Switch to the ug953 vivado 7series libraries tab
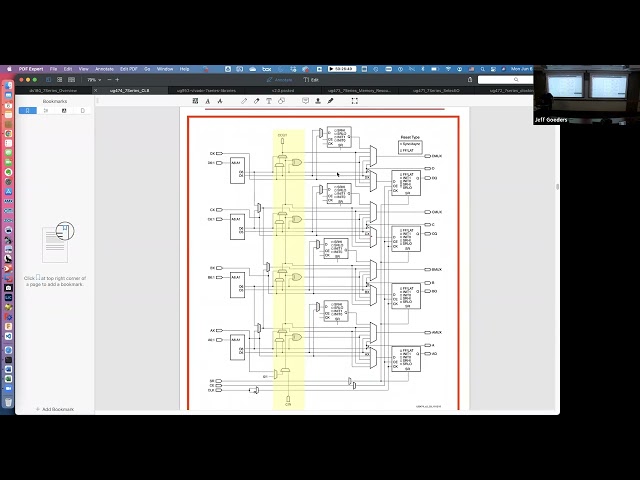640x480 pixels. [206, 90]
